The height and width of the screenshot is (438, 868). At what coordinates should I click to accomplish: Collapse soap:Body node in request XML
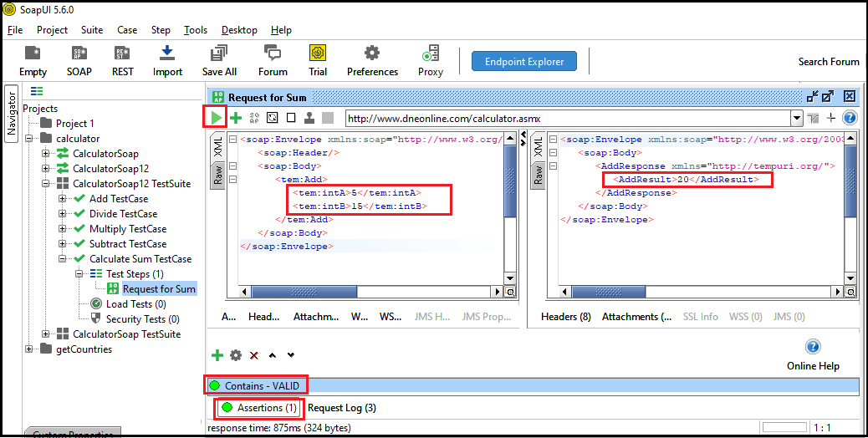click(233, 166)
